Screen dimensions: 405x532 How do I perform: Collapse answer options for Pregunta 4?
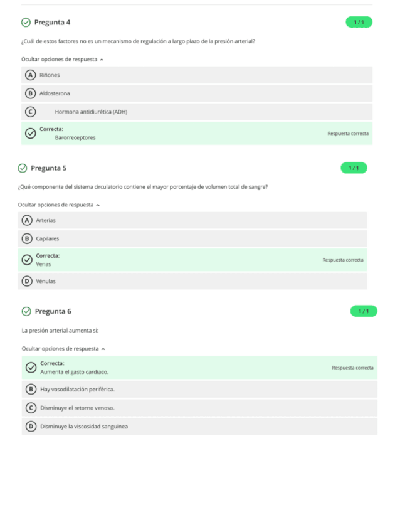pyautogui.click(x=62, y=60)
